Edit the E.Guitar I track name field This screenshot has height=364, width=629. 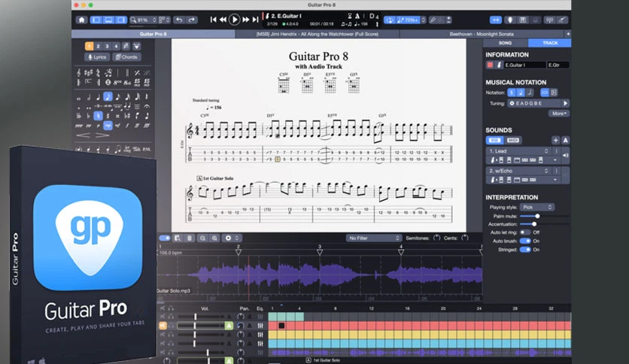pyautogui.click(x=524, y=65)
